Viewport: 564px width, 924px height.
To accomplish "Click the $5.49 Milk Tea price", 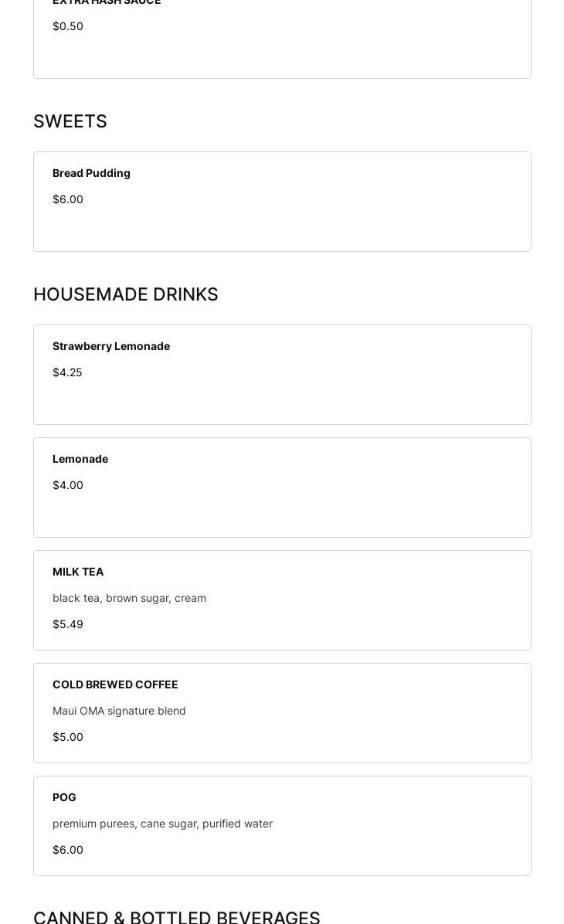I will (68, 624).
